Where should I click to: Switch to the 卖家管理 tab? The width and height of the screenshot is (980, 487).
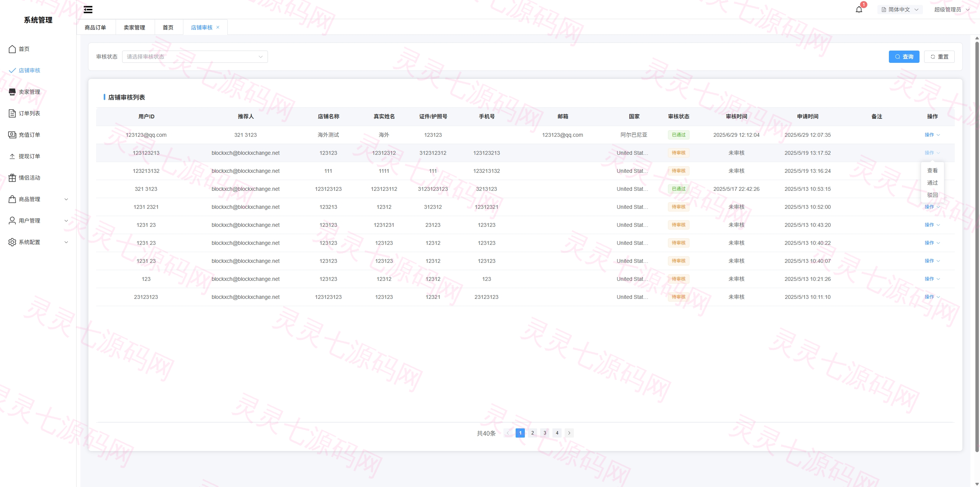(x=134, y=28)
